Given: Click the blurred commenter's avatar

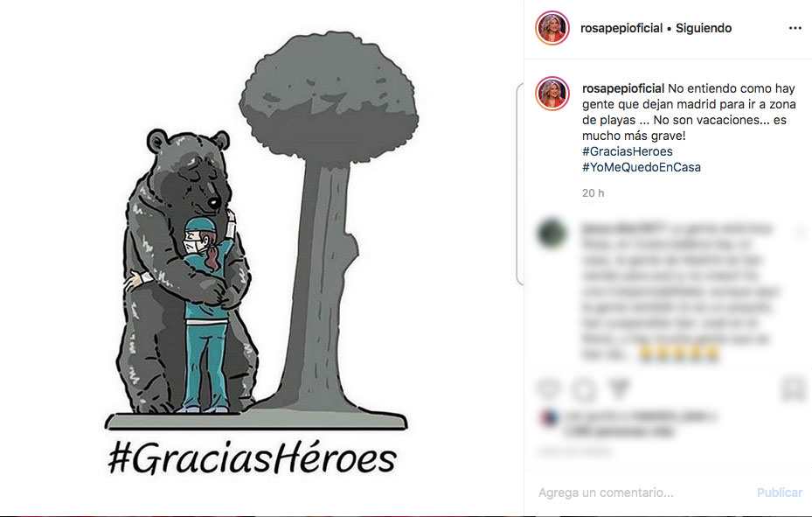Looking at the screenshot, I should click(x=552, y=233).
